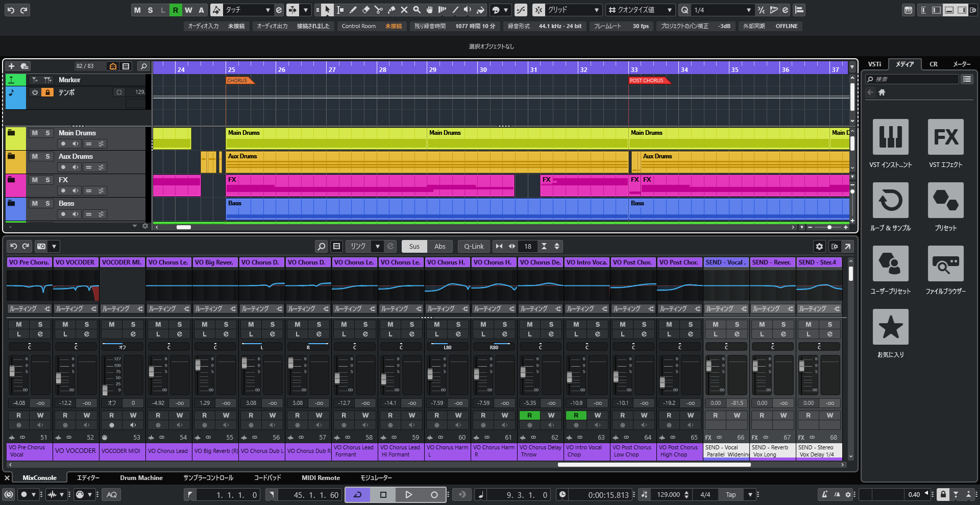980x505 pixels.
Task: Open MixConsole settings gear icon
Action: point(819,247)
